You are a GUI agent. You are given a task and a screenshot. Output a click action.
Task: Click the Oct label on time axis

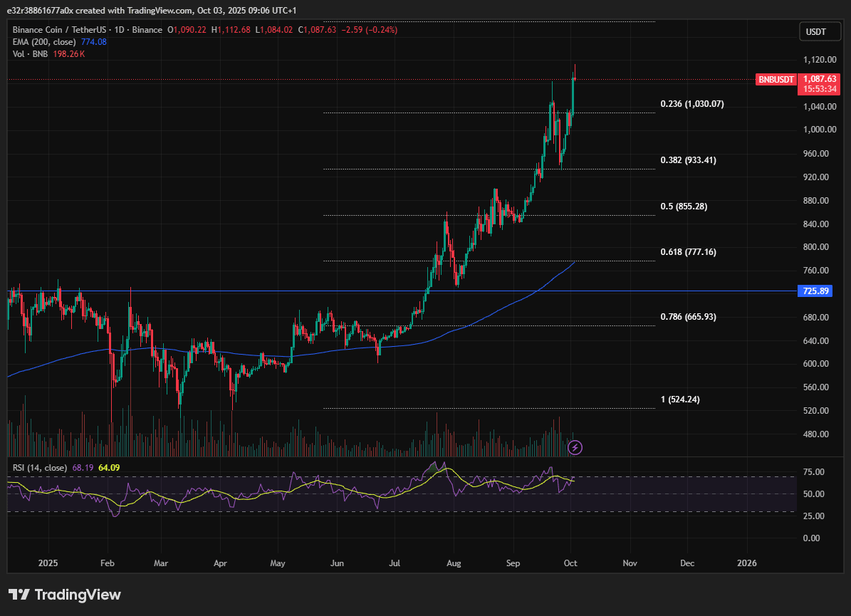[x=570, y=563]
